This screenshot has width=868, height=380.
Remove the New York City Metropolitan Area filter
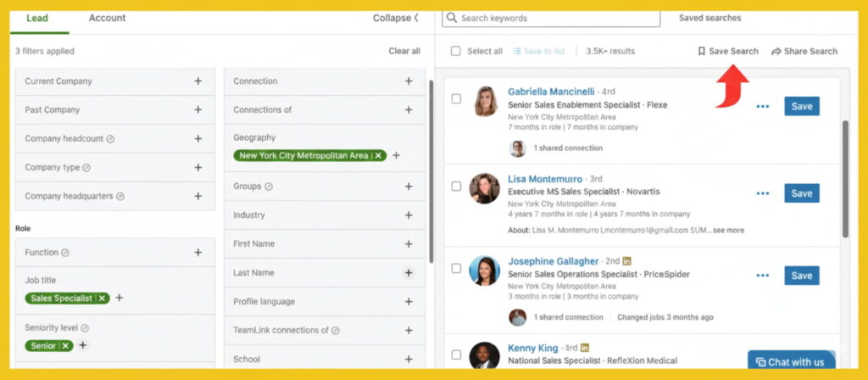[x=379, y=155]
